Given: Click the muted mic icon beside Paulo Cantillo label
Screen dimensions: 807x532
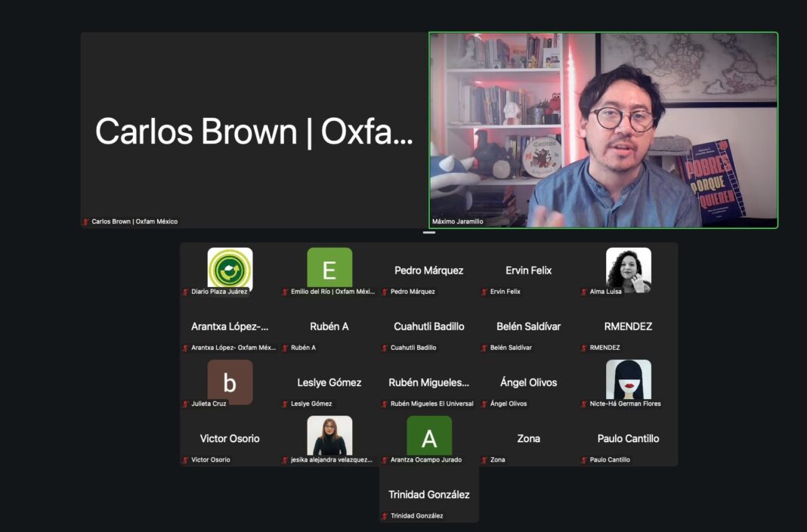Looking at the screenshot, I should point(583,460).
